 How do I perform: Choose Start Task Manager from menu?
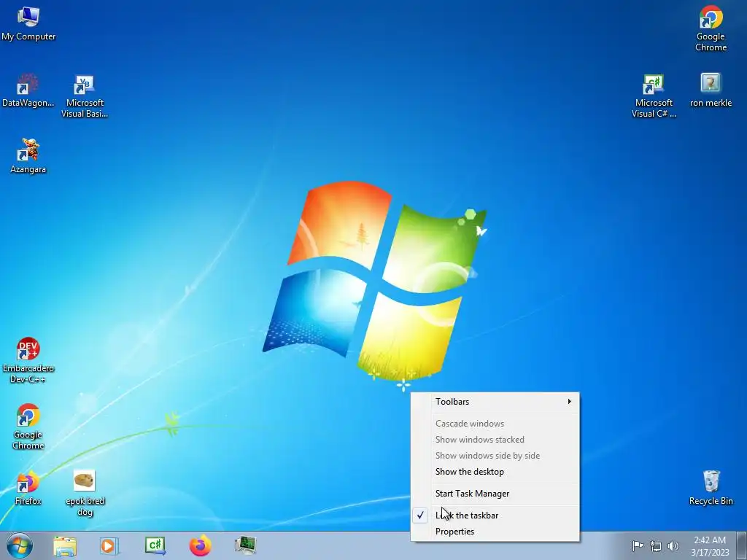coord(495,494)
